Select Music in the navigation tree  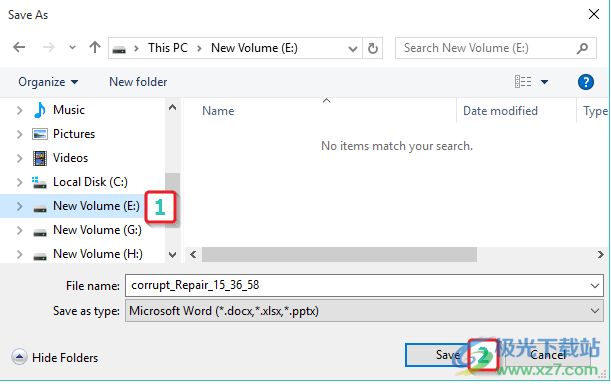69,110
